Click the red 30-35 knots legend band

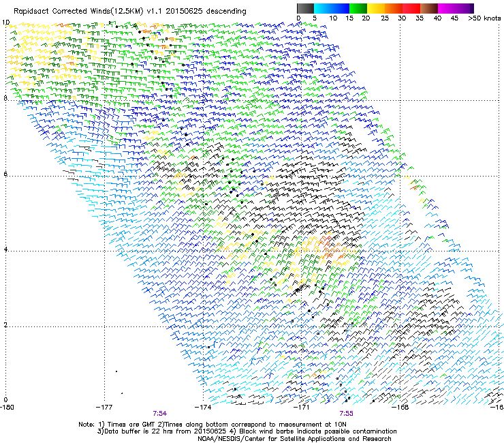(411, 8)
